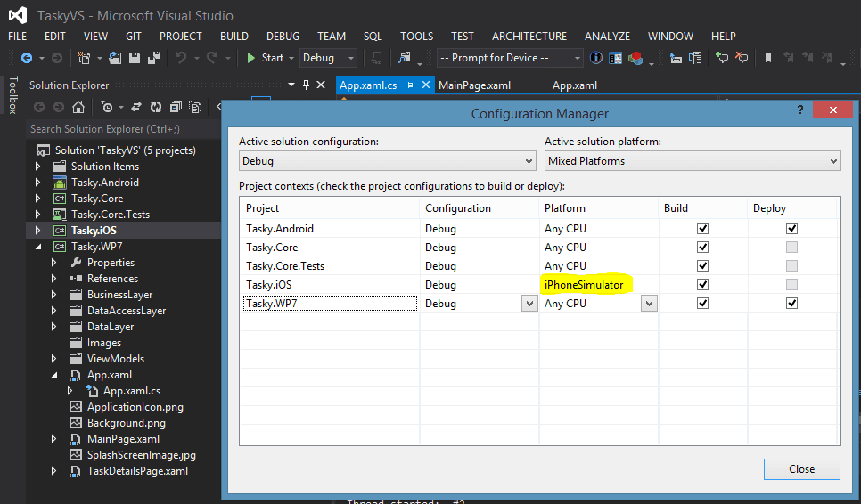Click the blue information circle icon

pyautogui.click(x=595, y=58)
